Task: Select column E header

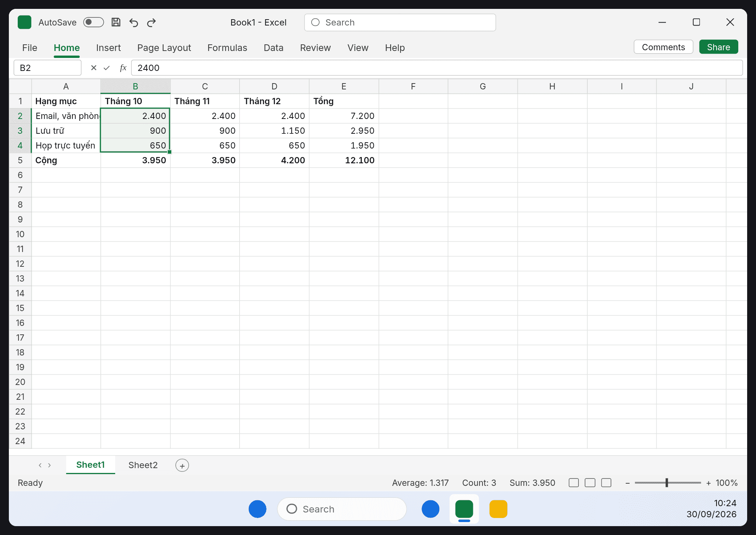Action: coord(344,86)
